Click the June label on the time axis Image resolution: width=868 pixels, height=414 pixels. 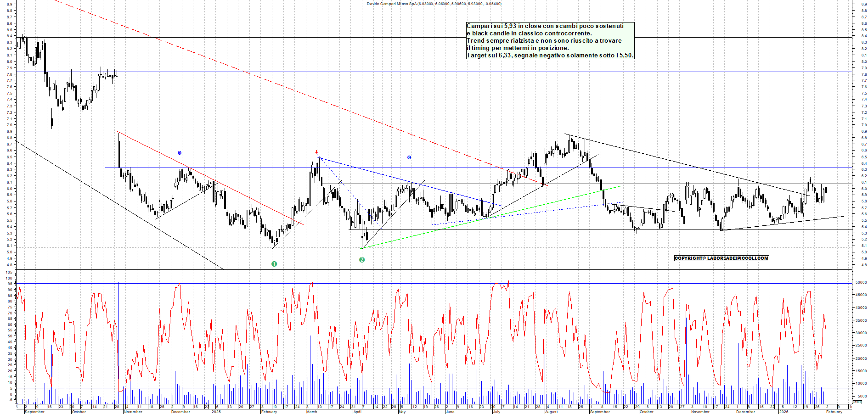pyautogui.click(x=450, y=412)
